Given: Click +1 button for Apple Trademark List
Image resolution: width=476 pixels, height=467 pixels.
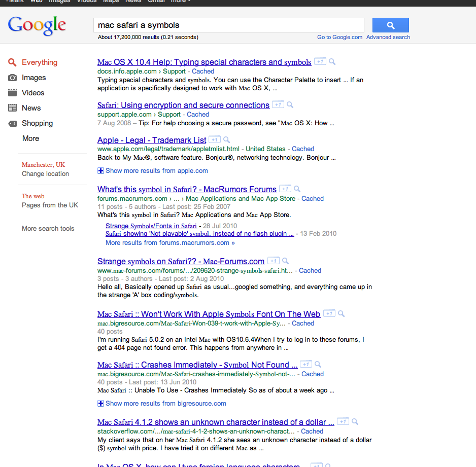Looking at the screenshot, I should pyautogui.click(x=215, y=139).
